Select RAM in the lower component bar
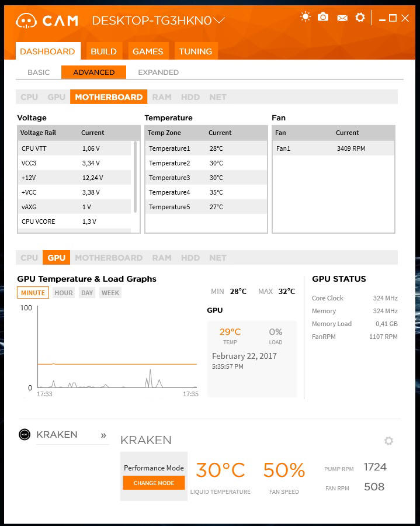This screenshot has height=526, width=420. 162,258
